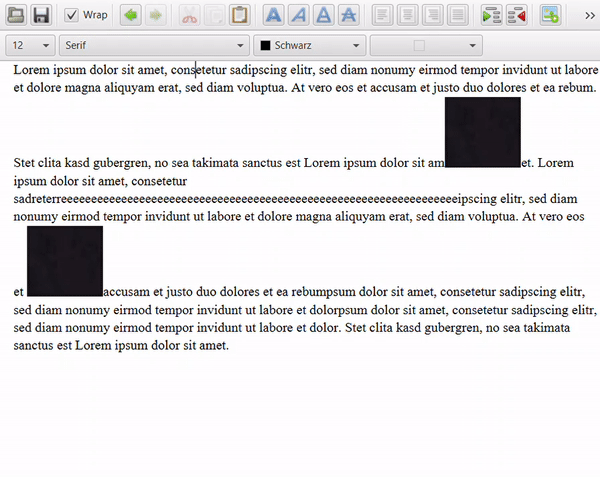Show more toolbar items via double chevron
The height and width of the screenshot is (477, 600).
click(x=590, y=16)
